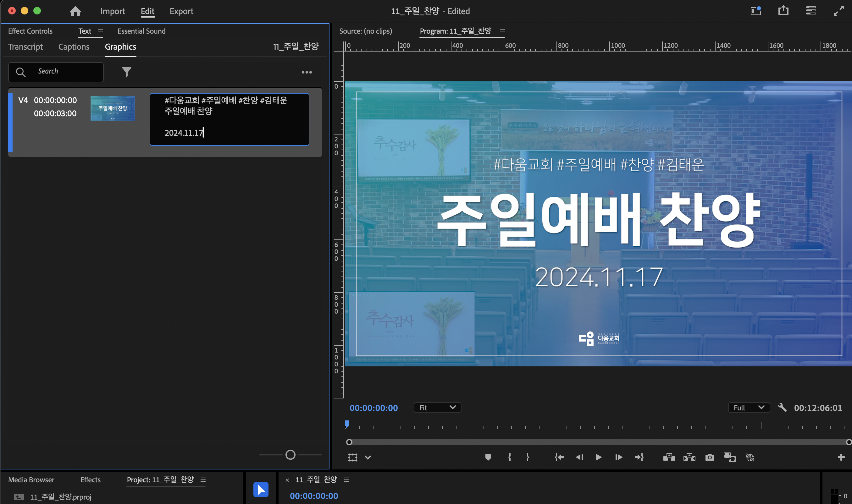
Task: Expand the chevron next to transform icon
Action: 368,457
